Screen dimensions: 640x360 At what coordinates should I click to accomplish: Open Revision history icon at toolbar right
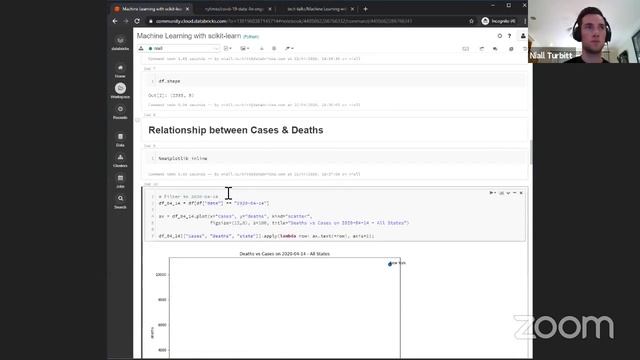click(511, 49)
